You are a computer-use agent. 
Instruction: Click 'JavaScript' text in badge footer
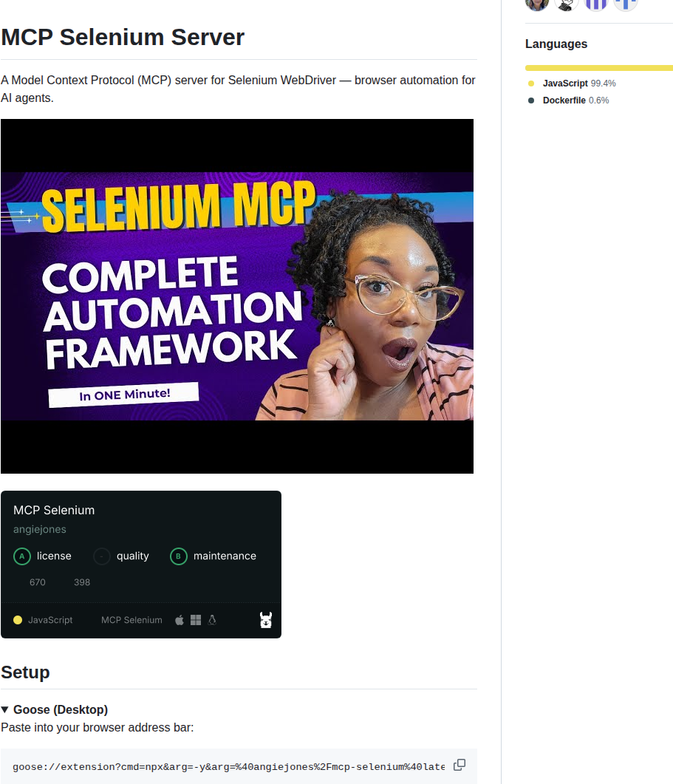pos(50,620)
